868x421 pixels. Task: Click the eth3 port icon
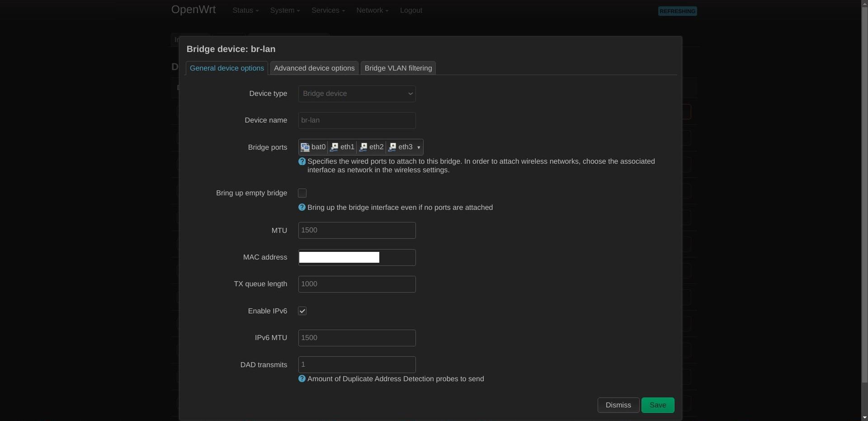point(392,147)
